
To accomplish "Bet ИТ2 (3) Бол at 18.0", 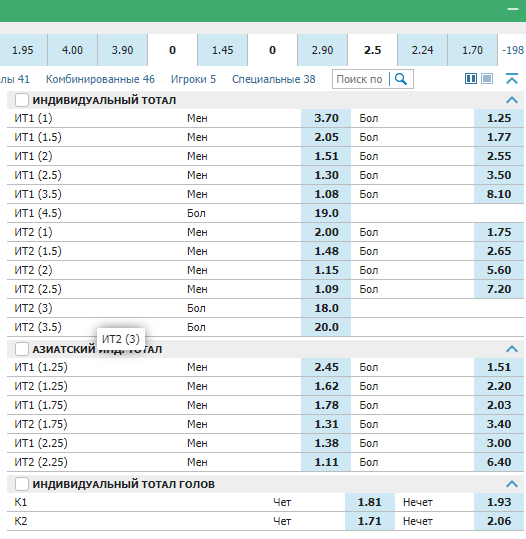I will 326,308.
